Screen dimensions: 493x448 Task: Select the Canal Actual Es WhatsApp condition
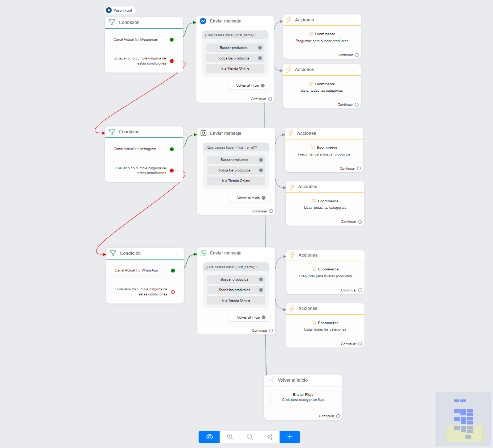[139, 270]
